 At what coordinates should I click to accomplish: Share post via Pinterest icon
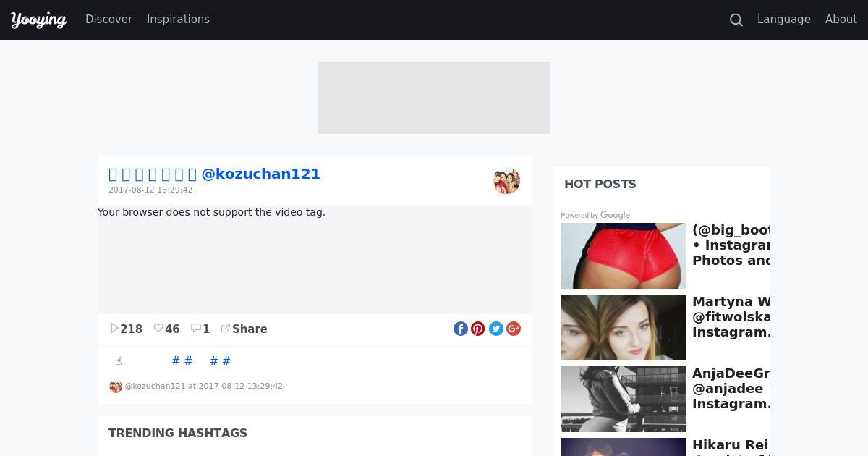(478, 329)
